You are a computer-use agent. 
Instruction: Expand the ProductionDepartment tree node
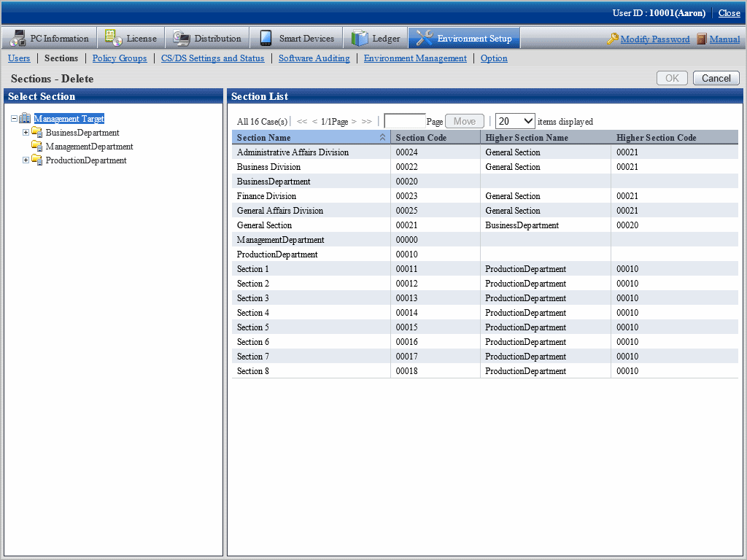tap(26, 160)
